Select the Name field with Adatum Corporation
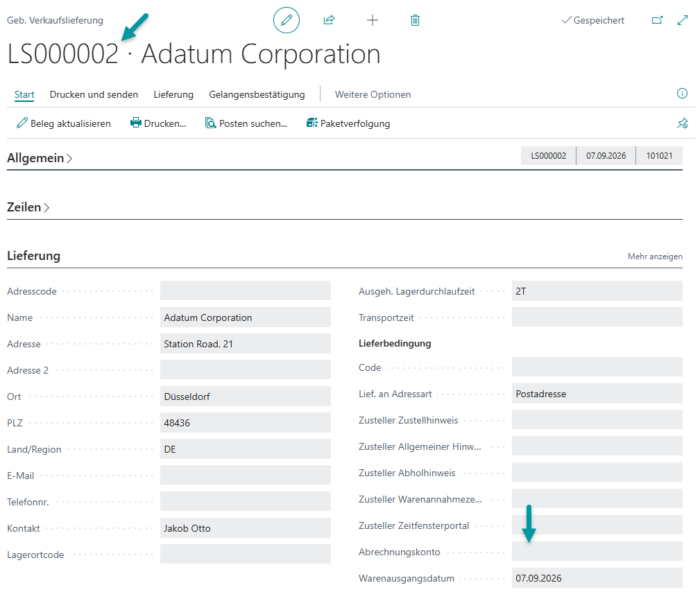Screen dimensions: 700x601 [x=246, y=317]
